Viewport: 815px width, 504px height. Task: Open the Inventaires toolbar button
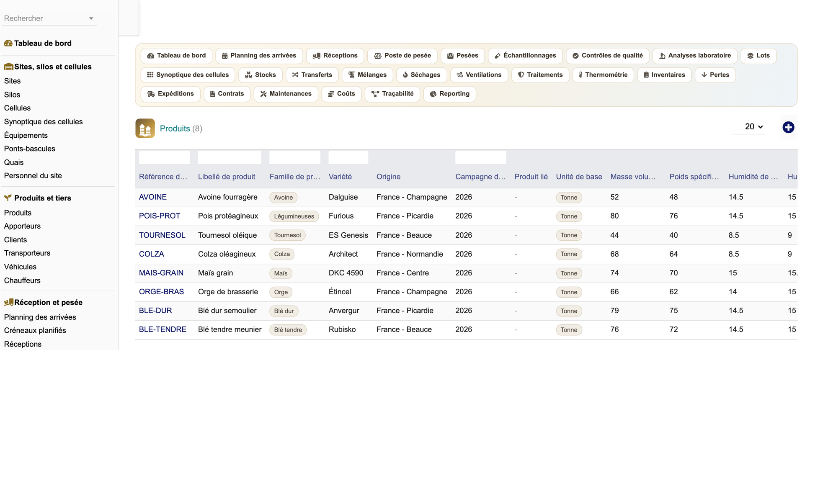(x=664, y=75)
